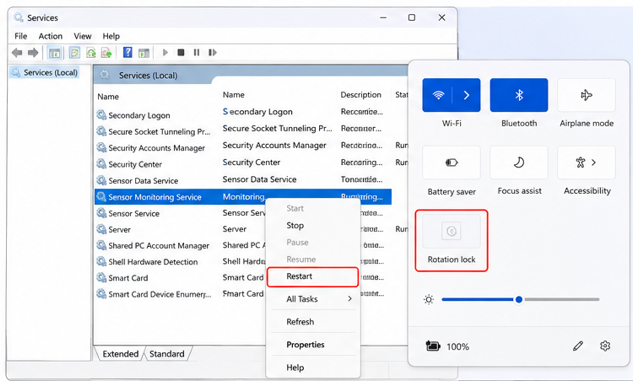
Task: Sort by the Description column header
Action: (361, 95)
